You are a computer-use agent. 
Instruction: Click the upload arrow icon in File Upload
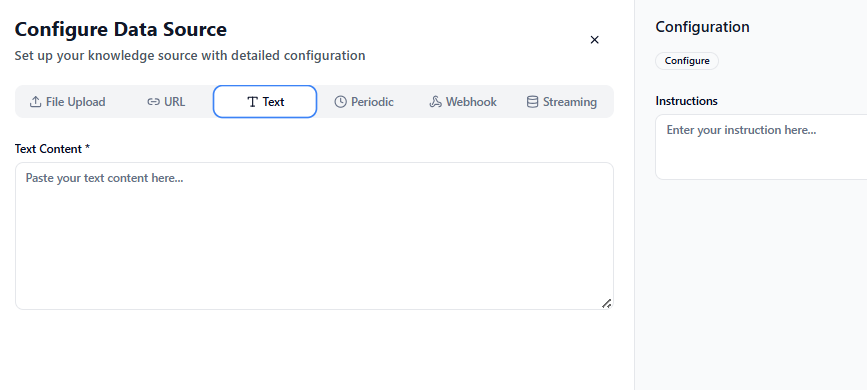pyautogui.click(x=35, y=102)
